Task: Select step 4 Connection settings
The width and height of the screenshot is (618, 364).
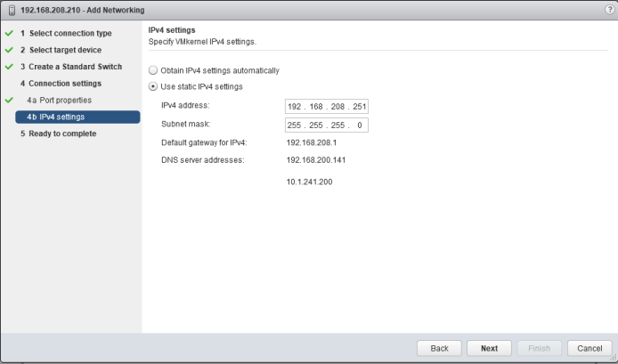Action: click(61, 84)
